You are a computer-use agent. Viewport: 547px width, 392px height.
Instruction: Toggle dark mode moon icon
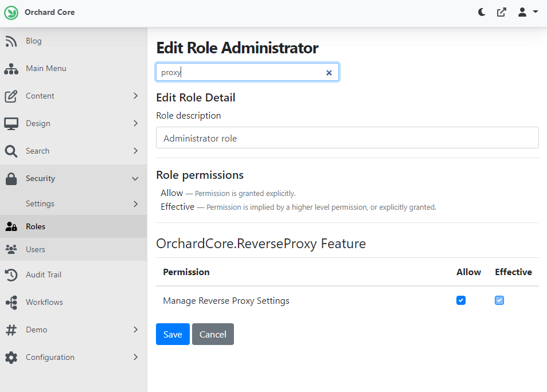pyautogui.click(x=482, y=13)
